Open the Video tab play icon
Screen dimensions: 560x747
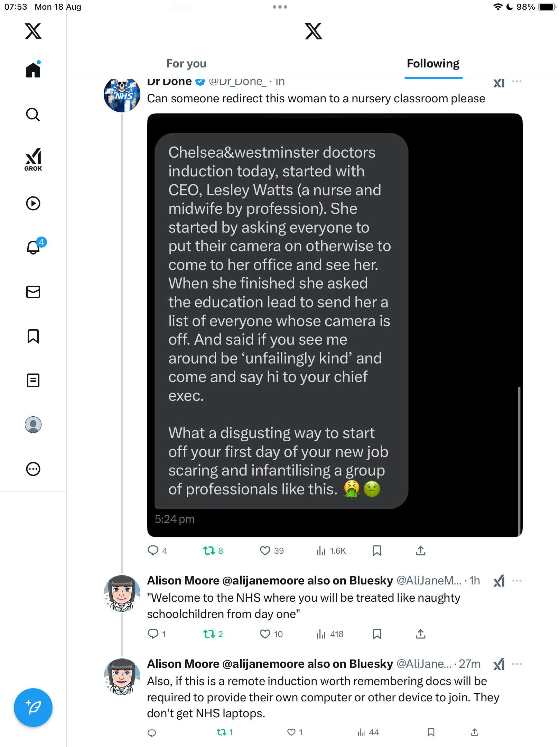click(33, 203)
